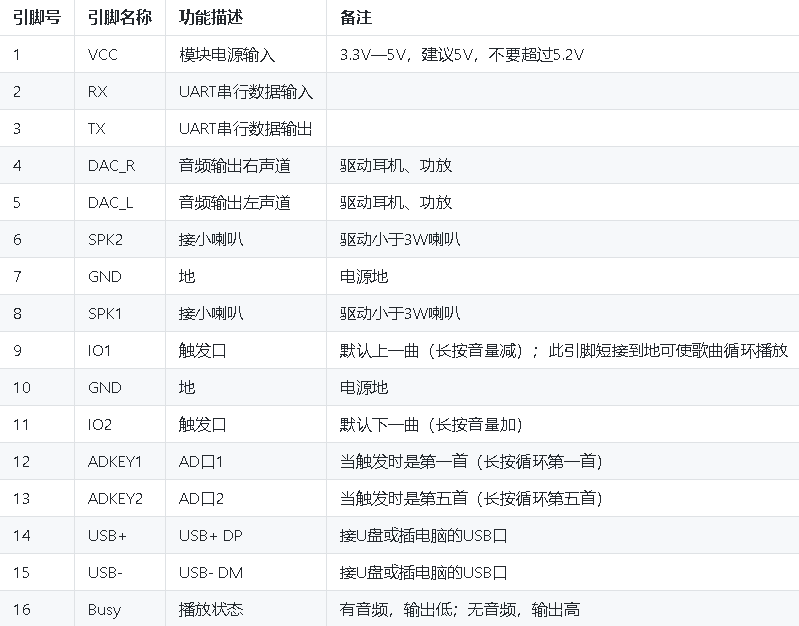Click the AD口1 description cell
Screen dimensions: 799x626
click(x=201, y=462)
